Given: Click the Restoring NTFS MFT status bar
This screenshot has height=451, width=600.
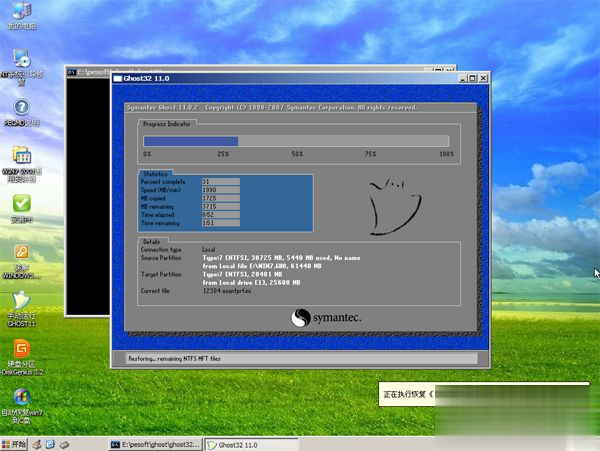Looking at the screenshot, I should point(300,357).
